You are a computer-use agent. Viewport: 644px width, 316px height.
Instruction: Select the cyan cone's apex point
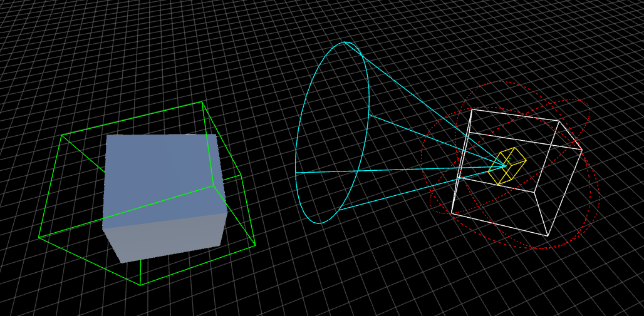(506, 166)
